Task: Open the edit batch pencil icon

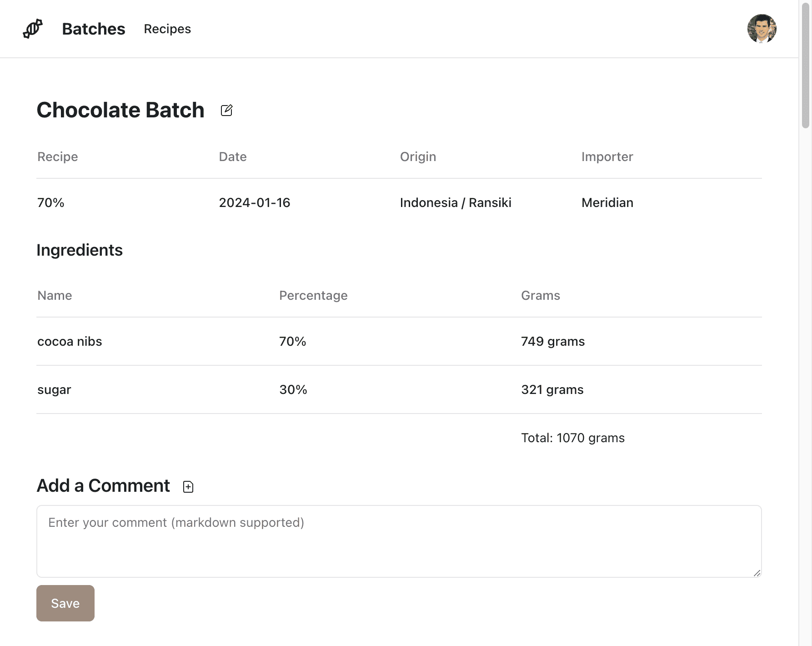Action: (226, 110)
